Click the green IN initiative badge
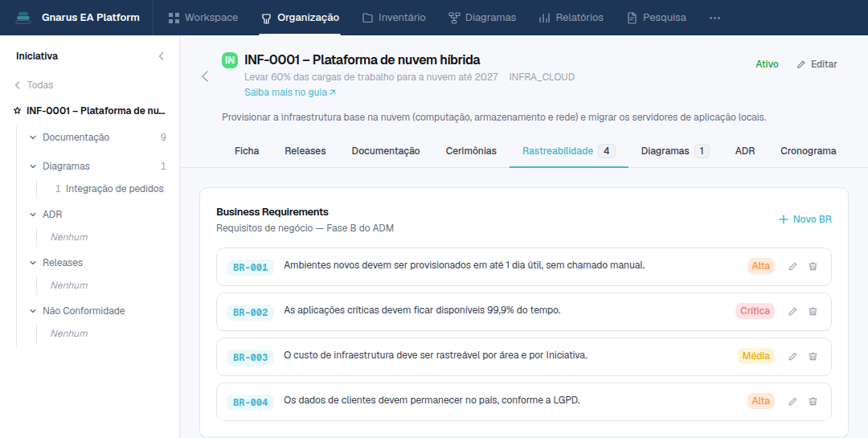This screenshot has width=868, height=438. click(x=230, y=59)
